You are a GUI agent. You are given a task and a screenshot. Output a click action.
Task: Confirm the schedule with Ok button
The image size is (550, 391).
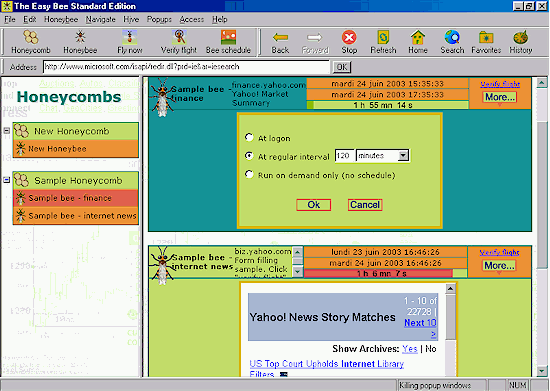314,205
